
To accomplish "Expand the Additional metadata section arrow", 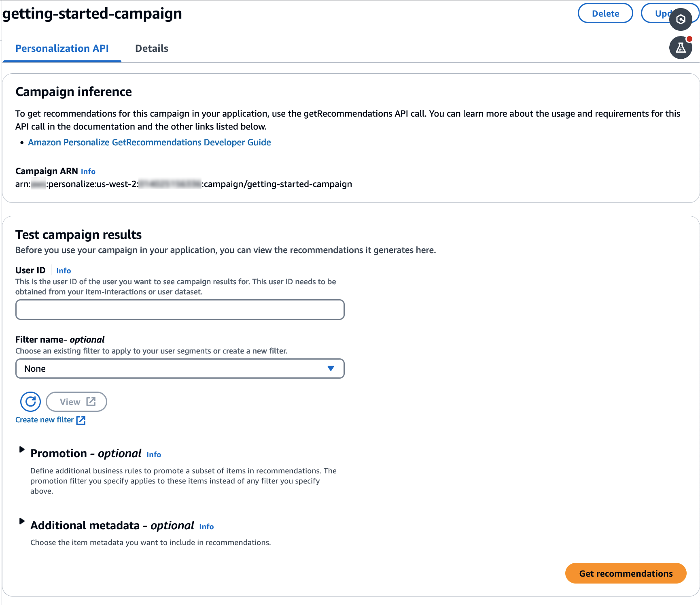I will [22, 521].
